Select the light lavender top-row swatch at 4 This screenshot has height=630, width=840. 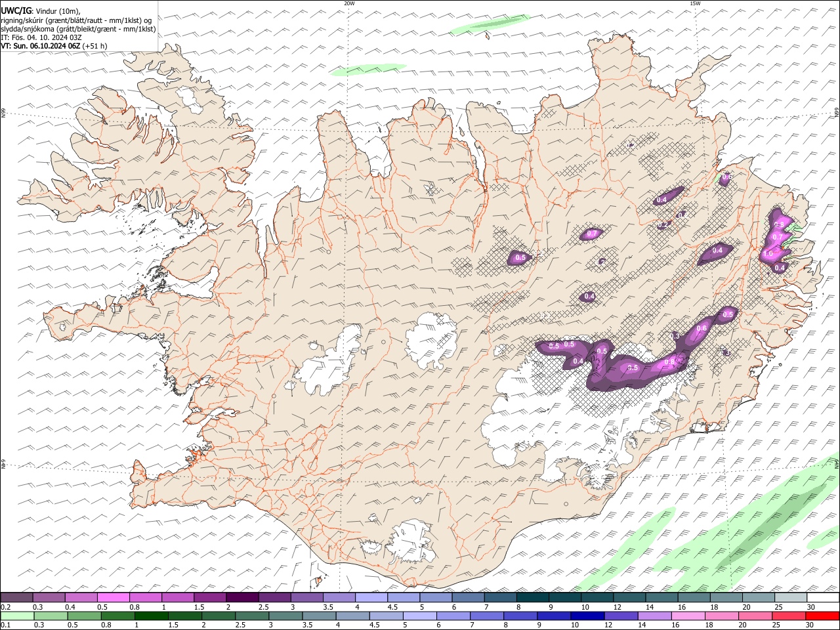(x=371, y=598)
